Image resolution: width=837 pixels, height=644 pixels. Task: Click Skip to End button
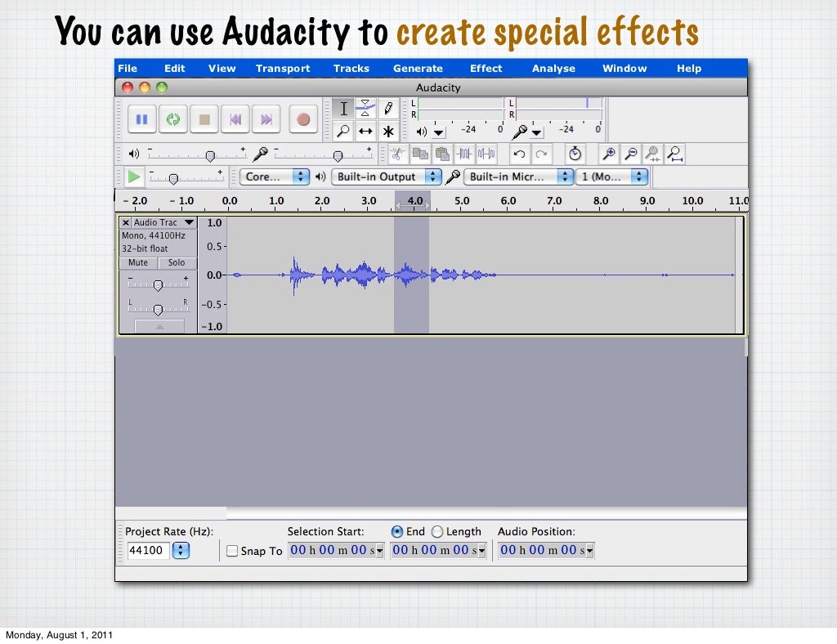point(266,119)
